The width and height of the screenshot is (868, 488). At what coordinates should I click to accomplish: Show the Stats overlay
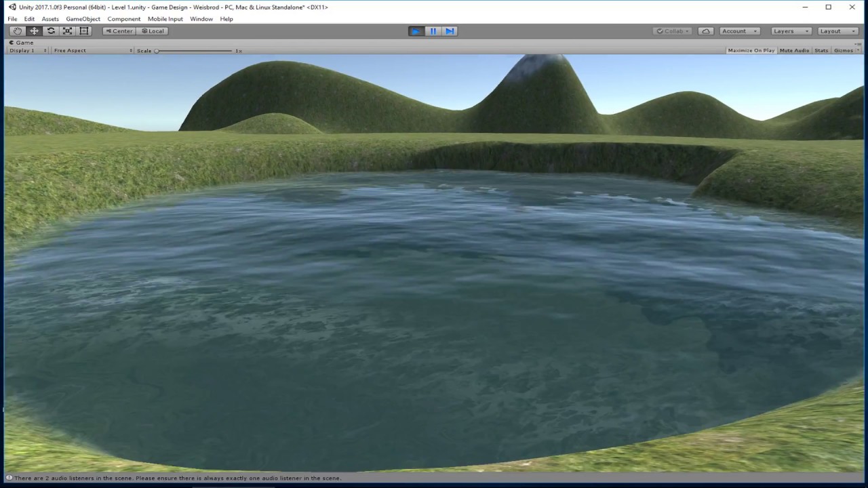pos(821,51)
